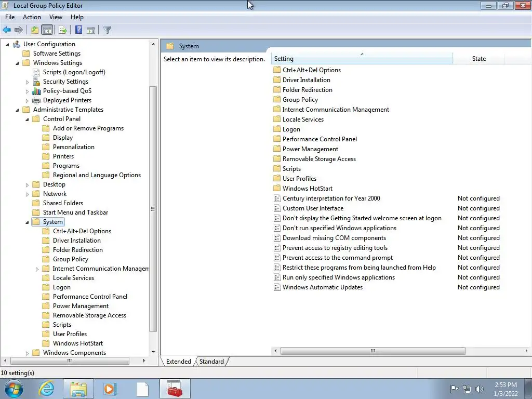Toggle the Show/Hide Action Pane icon
532x399 pixels.
coord(90,30)
